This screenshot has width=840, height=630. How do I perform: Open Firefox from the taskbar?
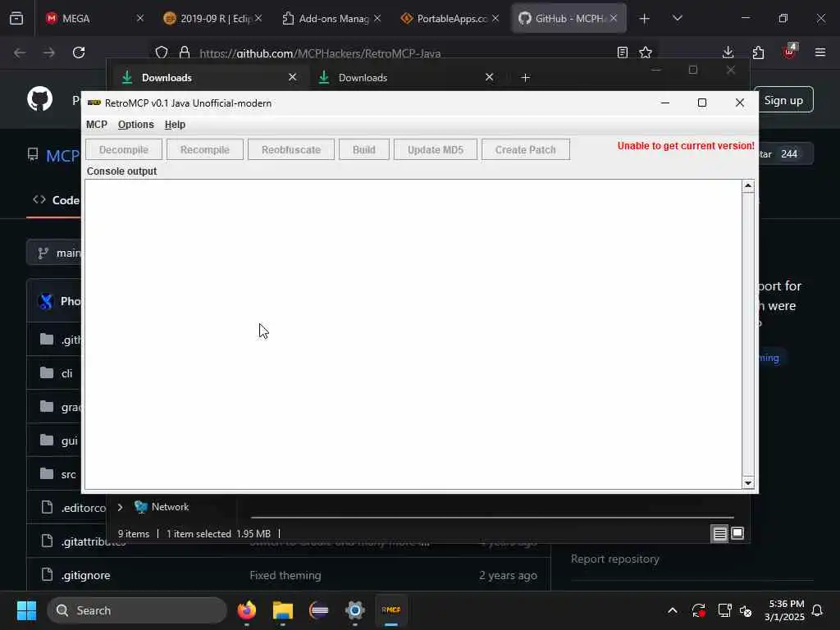[246, 610]
